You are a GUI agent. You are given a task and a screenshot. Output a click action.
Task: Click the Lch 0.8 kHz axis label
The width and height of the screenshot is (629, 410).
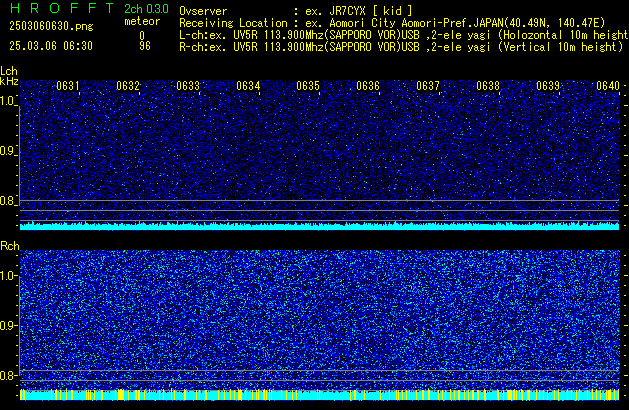click(x=7, y=201)
